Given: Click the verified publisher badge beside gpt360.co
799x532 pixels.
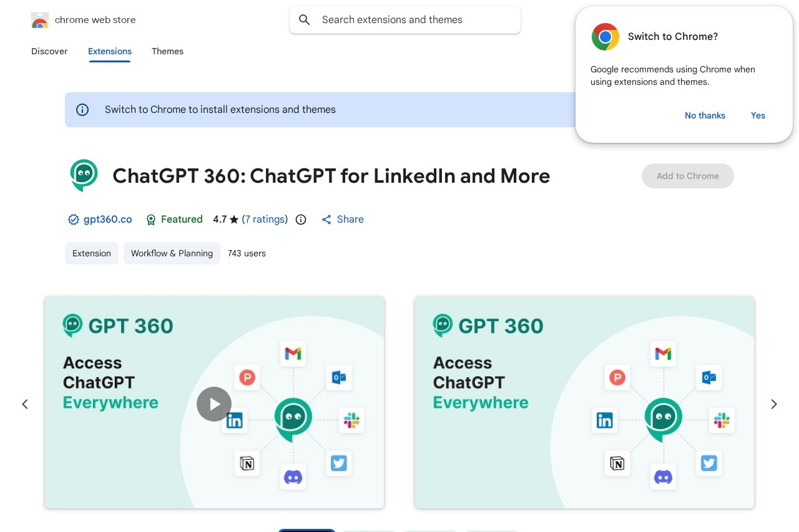Looking at the screenshot, I should [74, 220].
